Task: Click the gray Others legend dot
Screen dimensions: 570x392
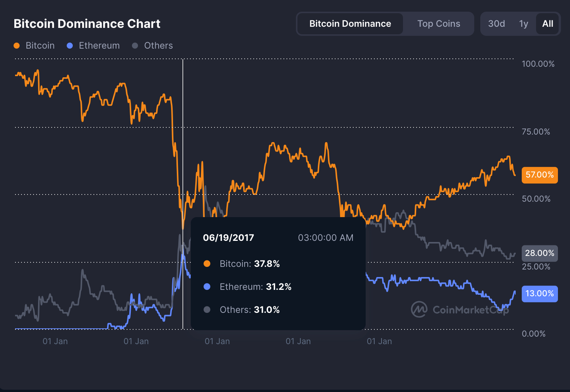Action: [135, 45]
